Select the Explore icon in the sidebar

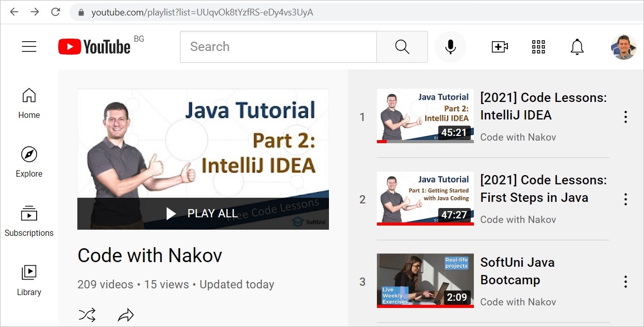tap(29, 162)
